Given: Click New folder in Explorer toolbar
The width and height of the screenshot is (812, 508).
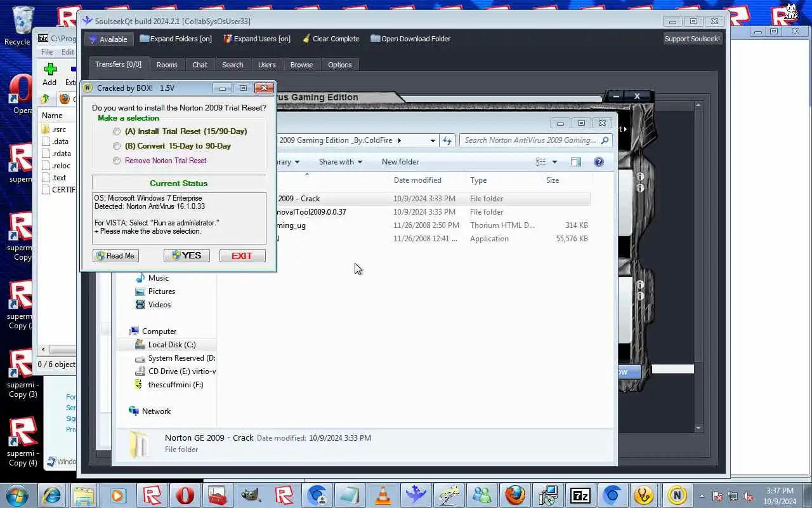Looking at the screenshot, I should pyautogui.click(x=400, y=162).
